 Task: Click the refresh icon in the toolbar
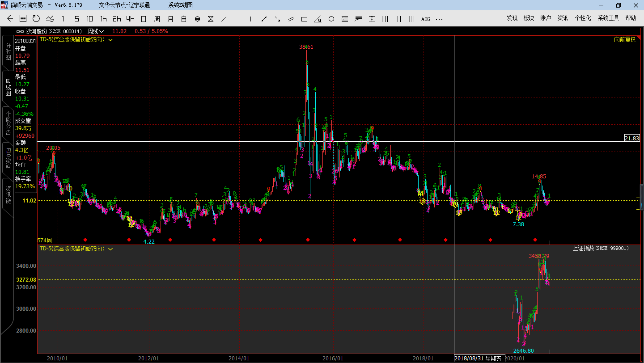pyautogui.click(x=36, y=19)
